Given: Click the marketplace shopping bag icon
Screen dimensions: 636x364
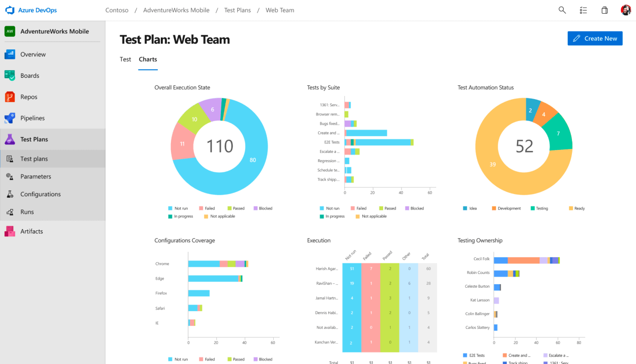Looking at the screenshot, I should tap(604, 10).
